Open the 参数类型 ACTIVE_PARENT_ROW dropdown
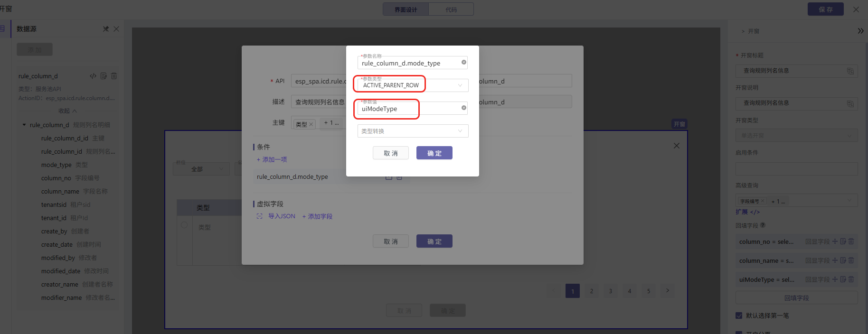The height and width of the screenshot is (334, 868). tap(412, 85)
